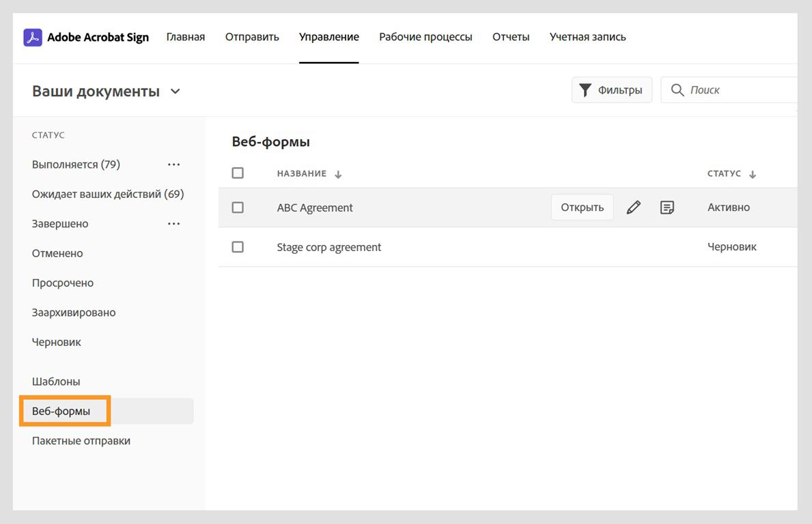
Task: Click the funnel icon on the Filters button
Action: coord(585,90)
